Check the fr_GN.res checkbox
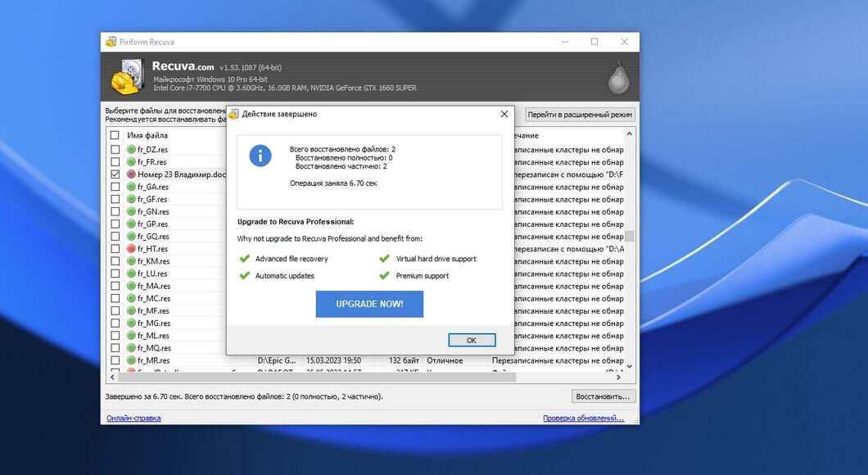868x475 pixels. tap(115, 211)
